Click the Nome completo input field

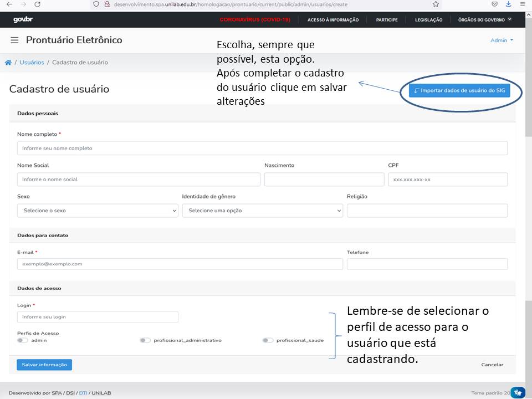262,148
